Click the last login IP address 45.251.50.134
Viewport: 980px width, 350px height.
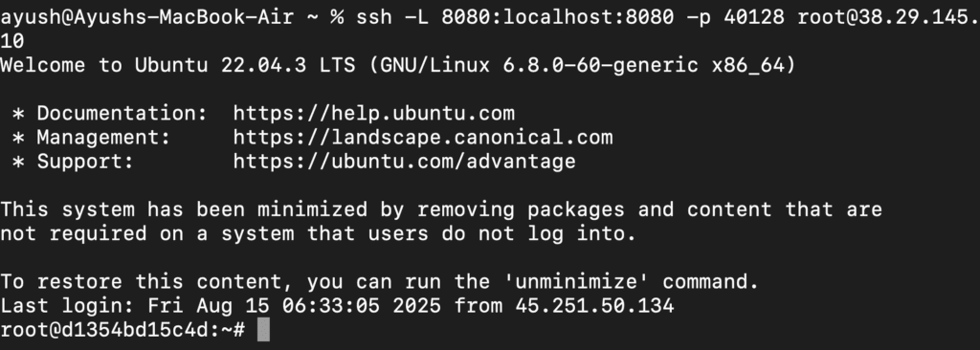(x=594, y=306)
